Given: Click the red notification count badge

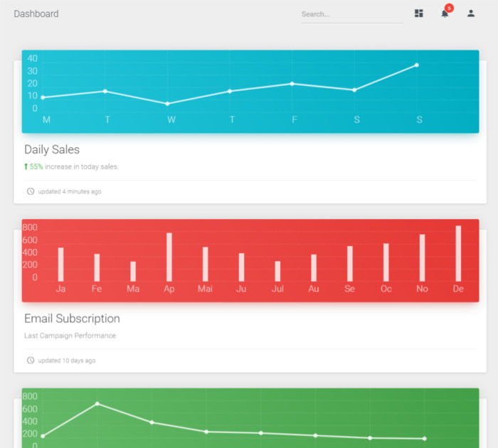Looking at the screenshot, I should pos(449,8).
